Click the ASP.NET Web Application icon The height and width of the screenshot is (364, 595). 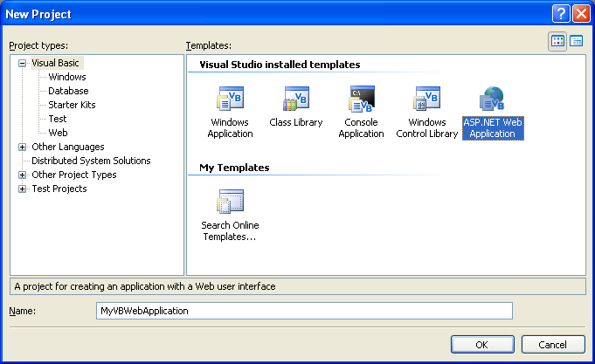(492, 100)
